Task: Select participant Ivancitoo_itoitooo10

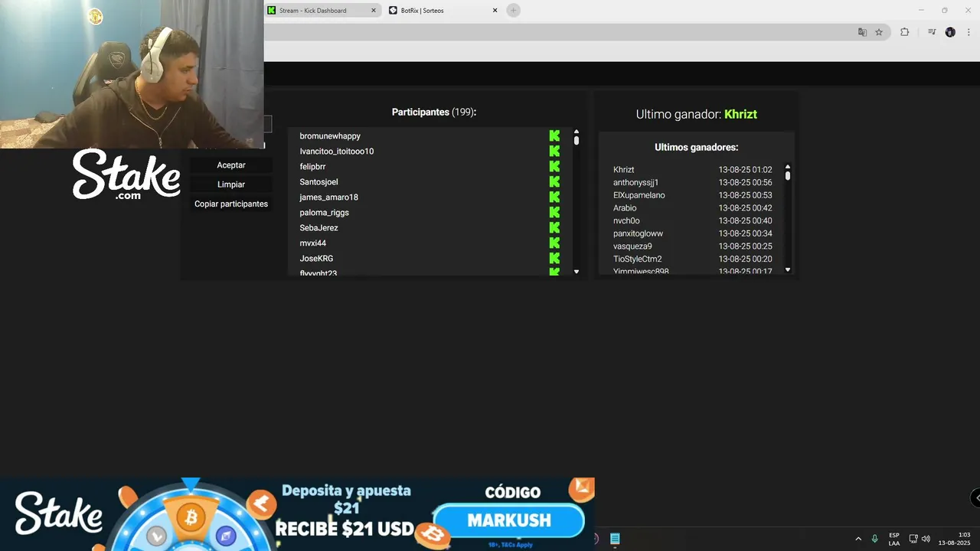Action: [x=337, y=152]
